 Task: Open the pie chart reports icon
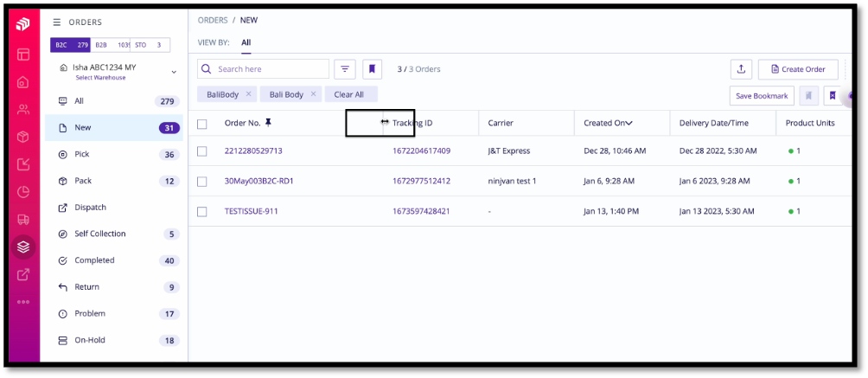(x=22, y=192)
